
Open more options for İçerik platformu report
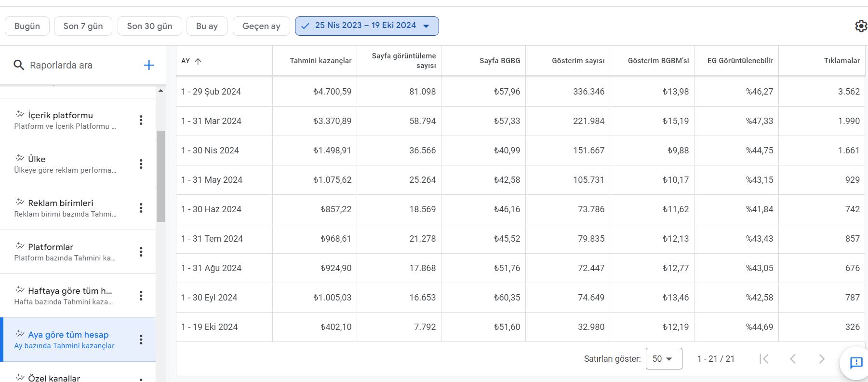point(141,120)
